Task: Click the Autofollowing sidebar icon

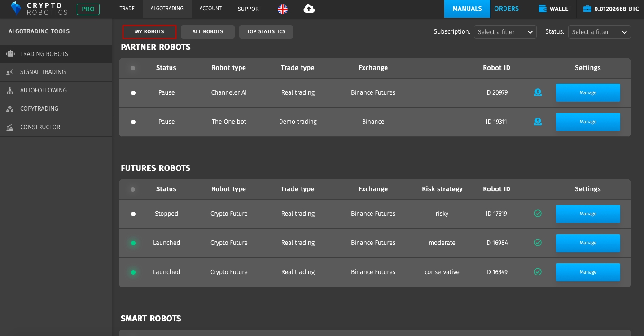Action: 10,91
